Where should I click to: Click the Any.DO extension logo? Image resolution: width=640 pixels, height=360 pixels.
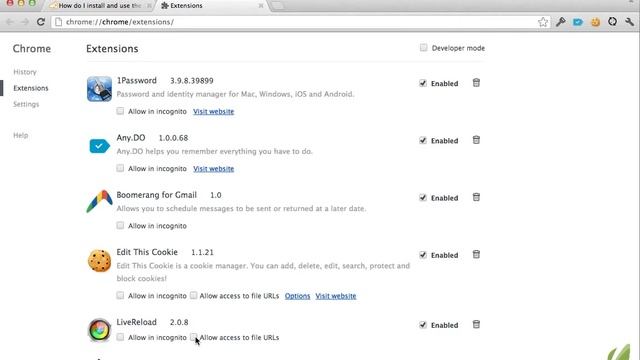[x=99, y=146]
